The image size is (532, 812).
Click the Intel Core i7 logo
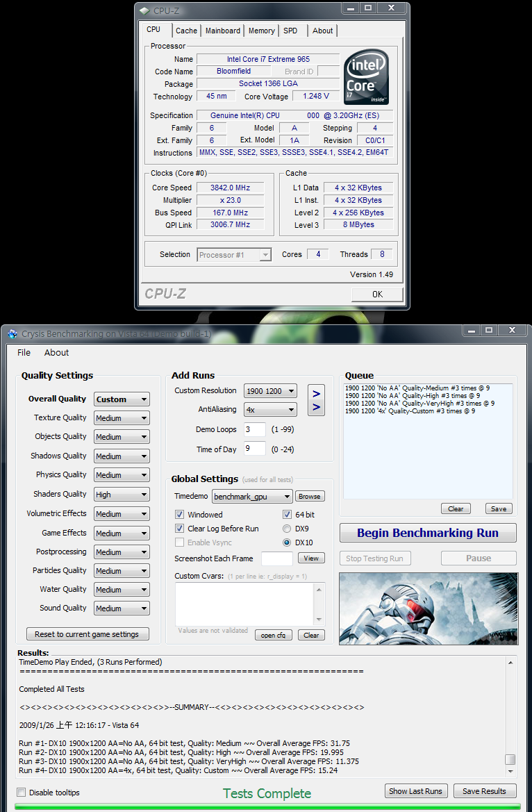point(366,77)
